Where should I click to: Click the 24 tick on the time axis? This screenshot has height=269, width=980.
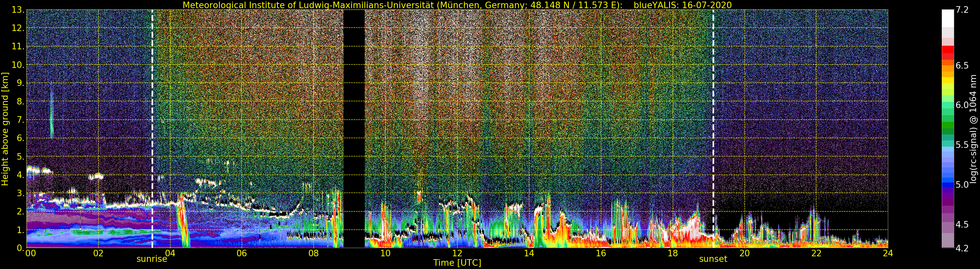(x=888, y=253)
